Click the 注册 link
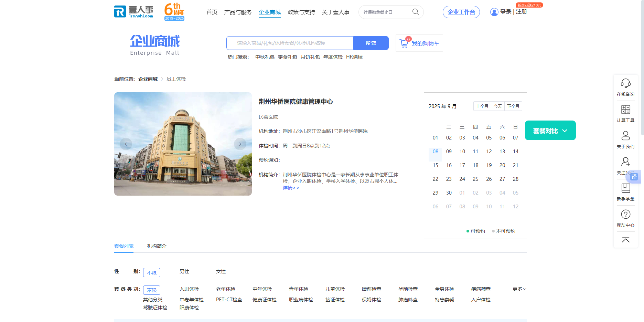The width and height of the screenshot is (644, 322). coord(522,12)
